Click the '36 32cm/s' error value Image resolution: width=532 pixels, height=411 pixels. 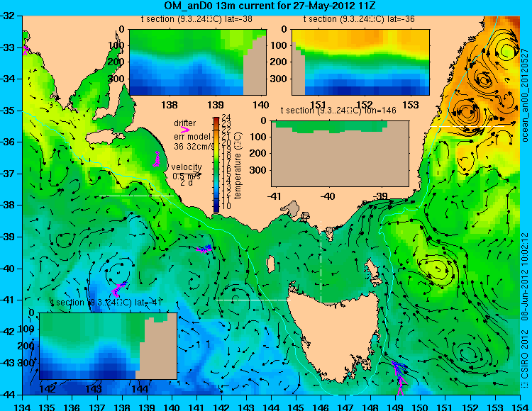click(x=194, y=147)
